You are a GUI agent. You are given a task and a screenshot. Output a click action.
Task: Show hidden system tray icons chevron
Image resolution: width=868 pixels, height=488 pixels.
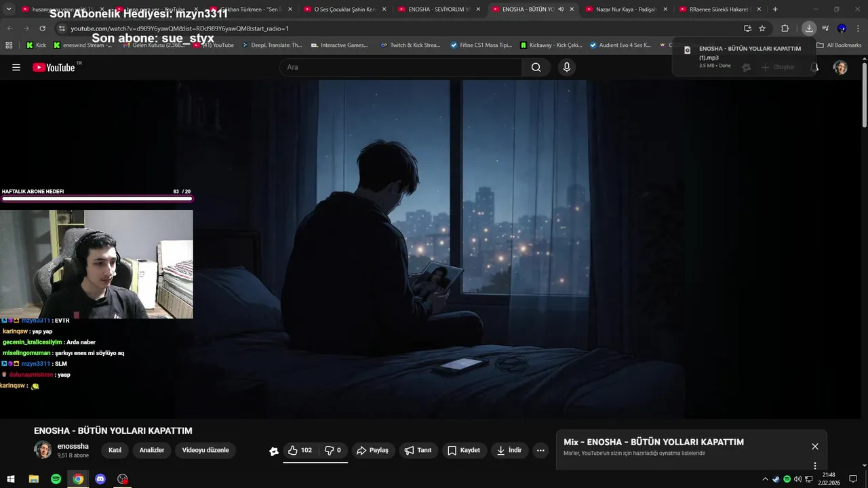point(765,479)
